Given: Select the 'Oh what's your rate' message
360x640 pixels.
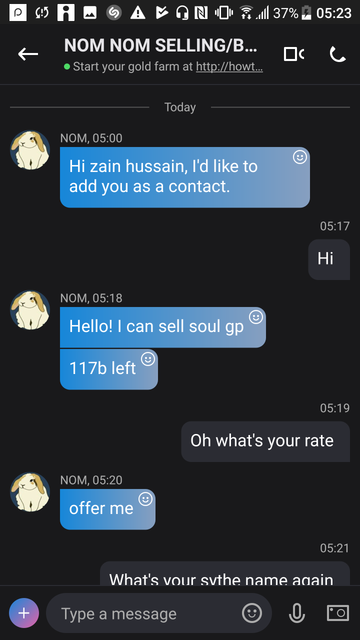Looking at the screenshot, I should [x=265, y=441].
